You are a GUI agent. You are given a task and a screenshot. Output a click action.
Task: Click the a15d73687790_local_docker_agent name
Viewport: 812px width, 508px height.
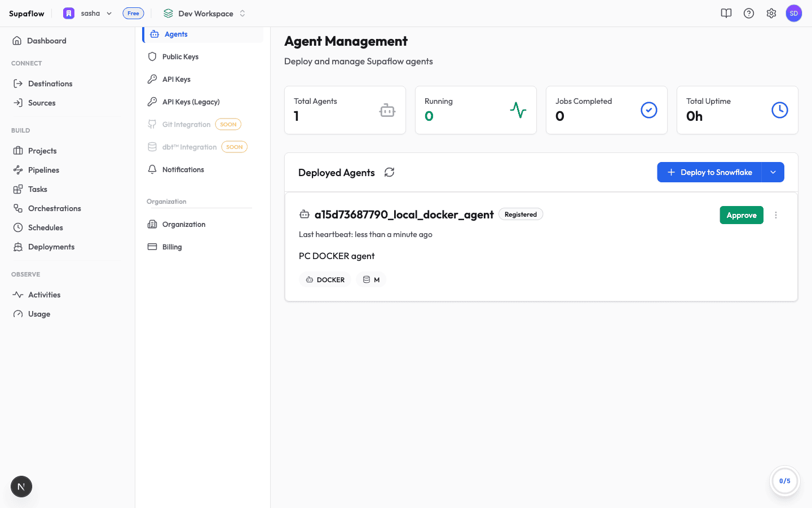(404, 214)
